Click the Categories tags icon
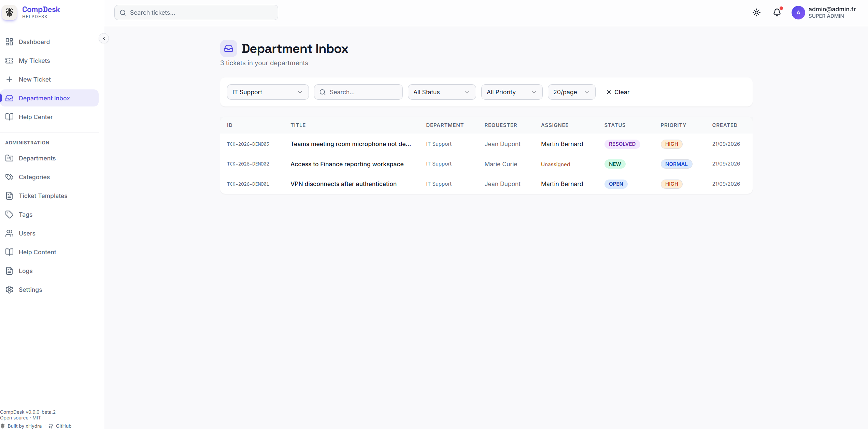 tap(9, 177)
